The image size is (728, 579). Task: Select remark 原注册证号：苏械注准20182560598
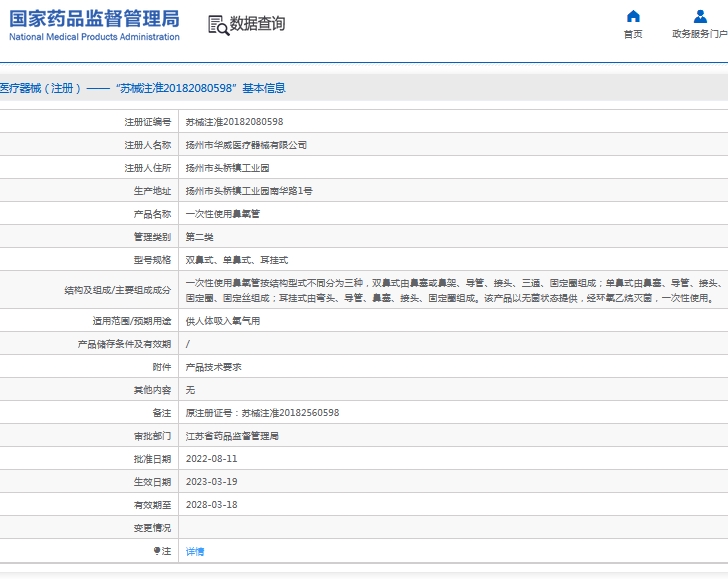point(262,413)
